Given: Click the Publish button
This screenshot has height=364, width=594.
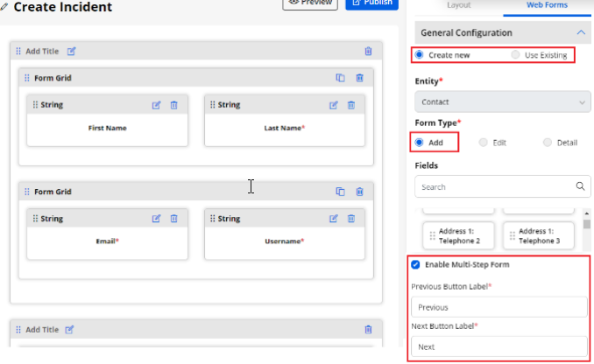Looking at the screenshot, I should [370, 3].
